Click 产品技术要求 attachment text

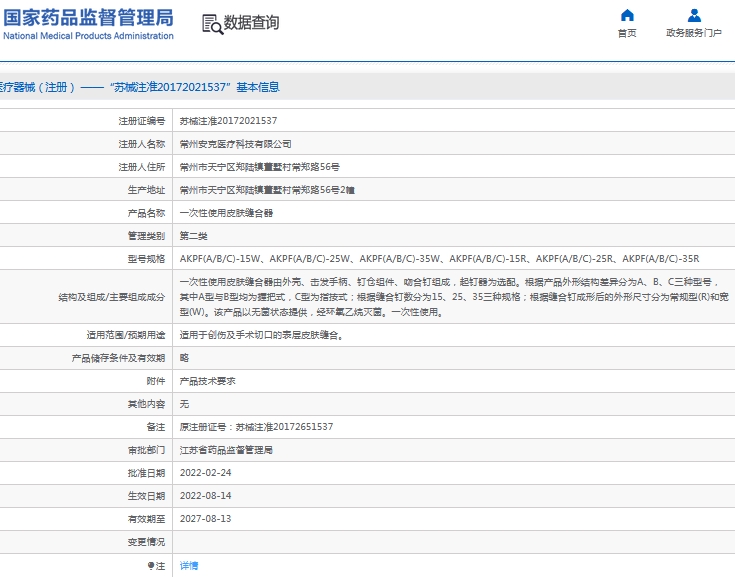pos(208,381)
